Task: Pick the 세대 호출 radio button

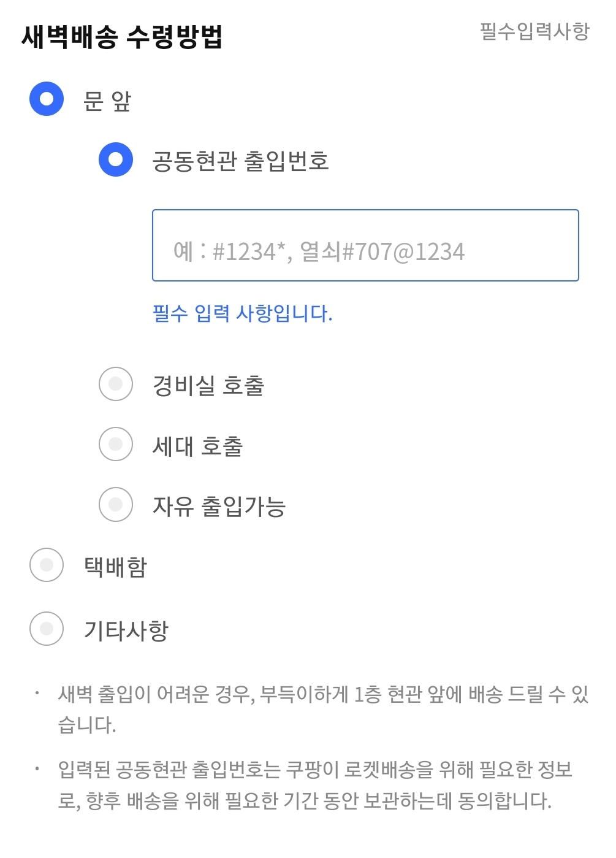Action: pos(116,444)
